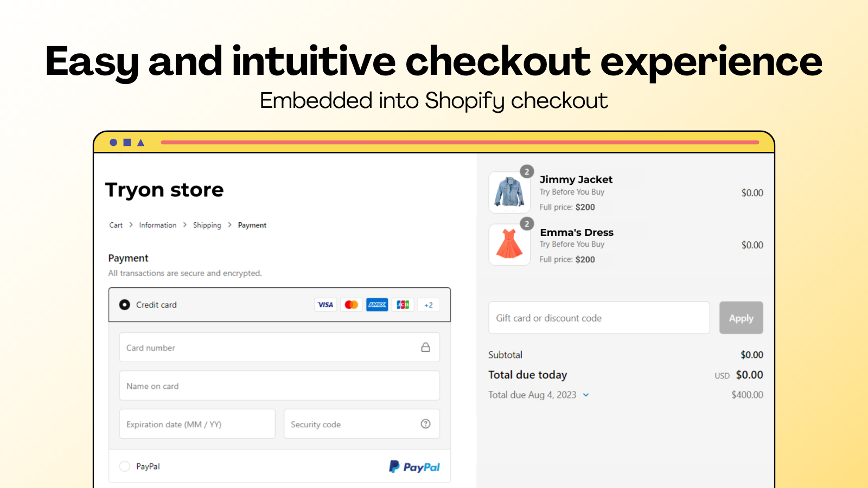Screen dimensions: 868x488
Task: Go to Cart breadcrumb step
Action: point(116,225)
